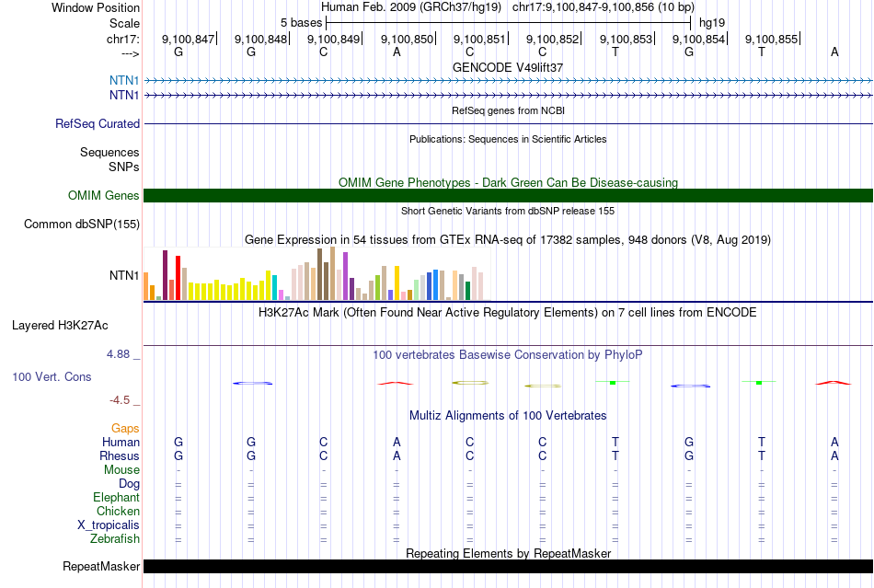This screenshot has height=588, width=874.
Task: Click the orange Gaps label
Action: [125, 428]
